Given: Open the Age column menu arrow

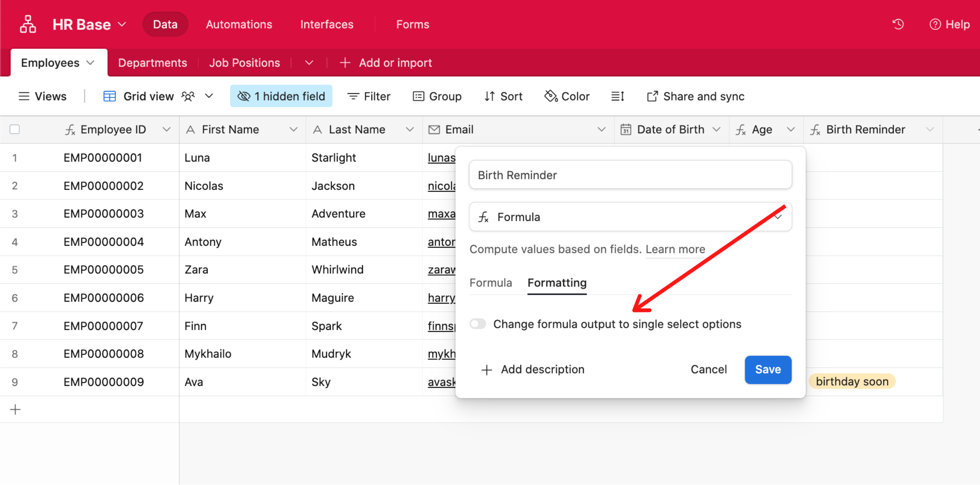Looking at the screenshot, I should [x=791, y=129].
